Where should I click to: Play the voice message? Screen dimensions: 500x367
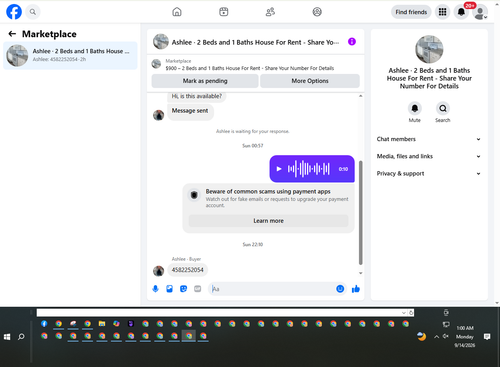click(x=279, y=169)
